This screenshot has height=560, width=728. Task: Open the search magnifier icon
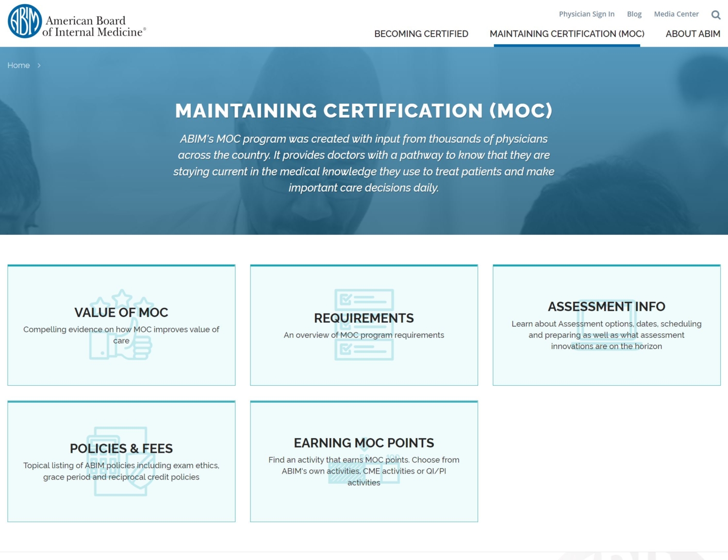(715, 15)
